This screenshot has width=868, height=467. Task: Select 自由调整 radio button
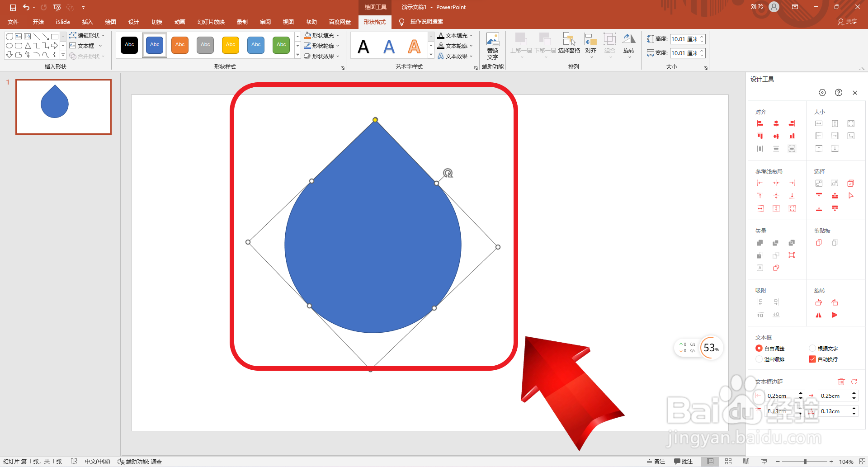759,348
